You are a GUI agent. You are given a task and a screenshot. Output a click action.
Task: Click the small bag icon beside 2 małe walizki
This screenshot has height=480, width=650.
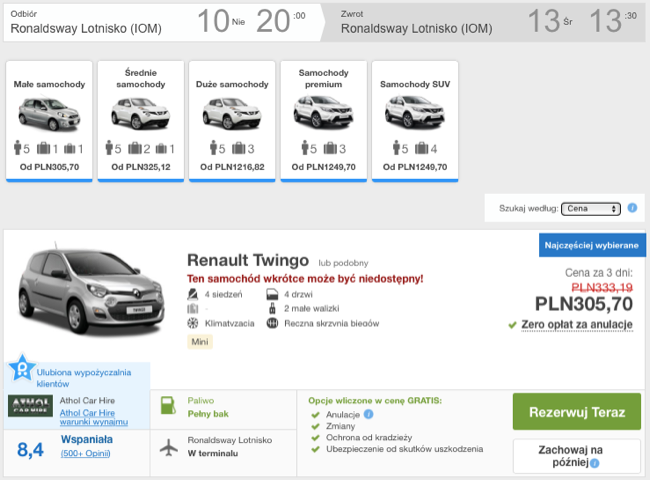272,308
